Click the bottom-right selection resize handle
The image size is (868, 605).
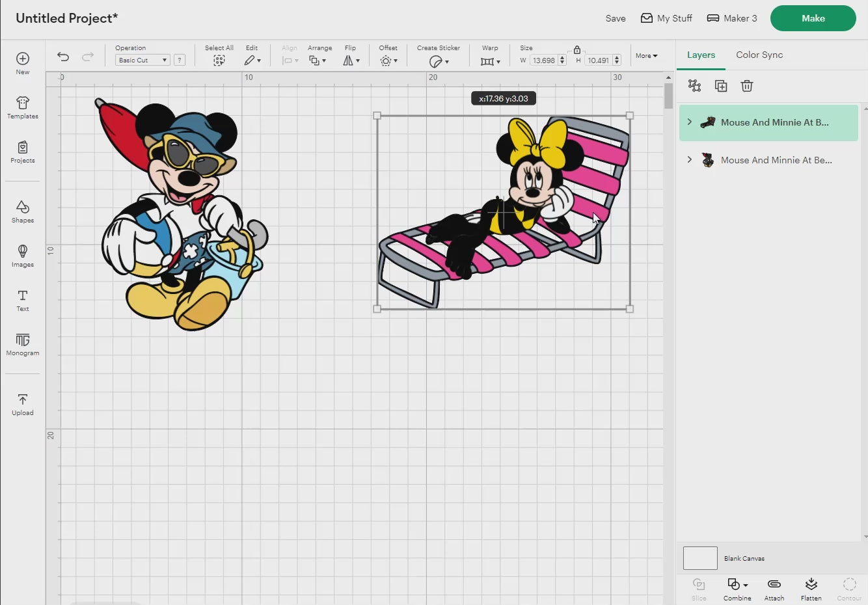click(630, 309)
